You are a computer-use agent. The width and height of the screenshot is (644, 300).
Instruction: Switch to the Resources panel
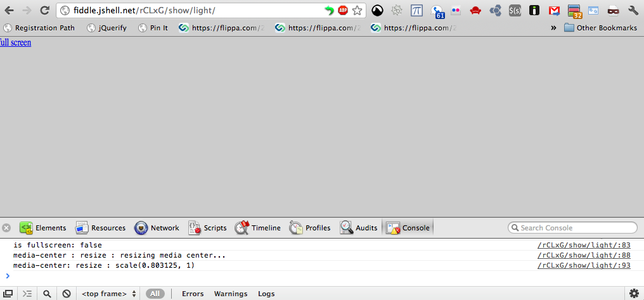coord(101,228)
